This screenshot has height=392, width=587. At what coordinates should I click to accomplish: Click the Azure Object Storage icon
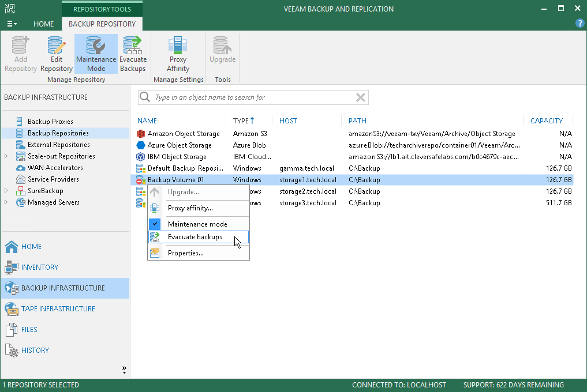140,145
